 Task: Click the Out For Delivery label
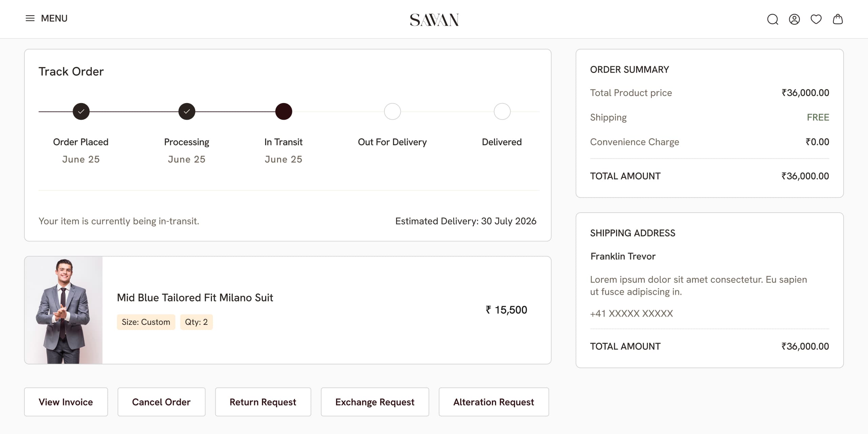[392, 142]
